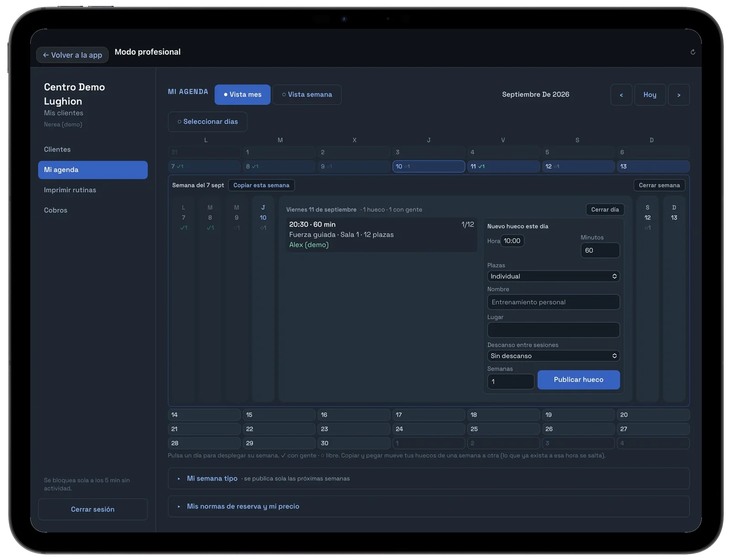Select Saturday 12 column in week strip
This screenshot has width=731, height=560.
[x=647, y=299]
